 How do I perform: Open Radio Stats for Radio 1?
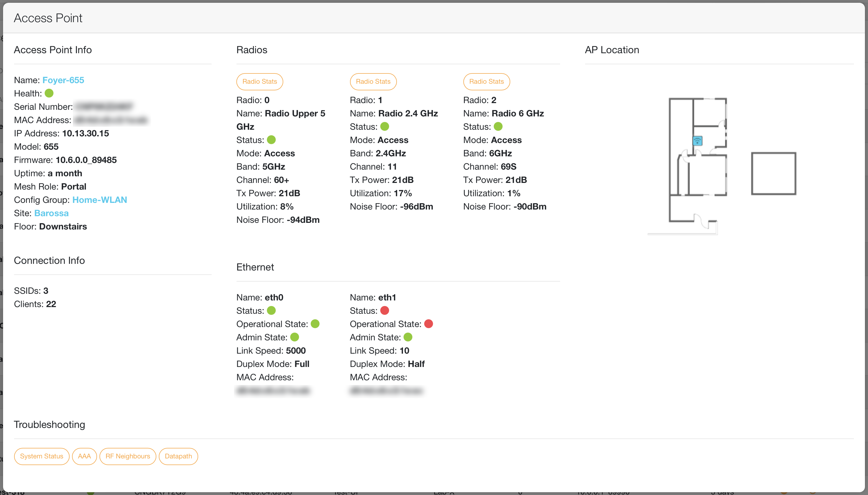373,81
